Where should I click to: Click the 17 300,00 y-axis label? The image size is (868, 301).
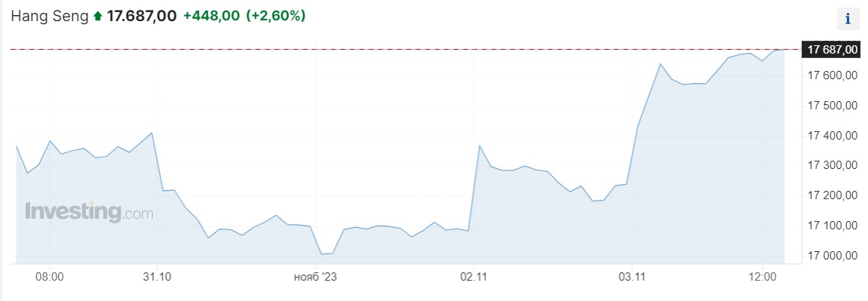tap(832, 166)
